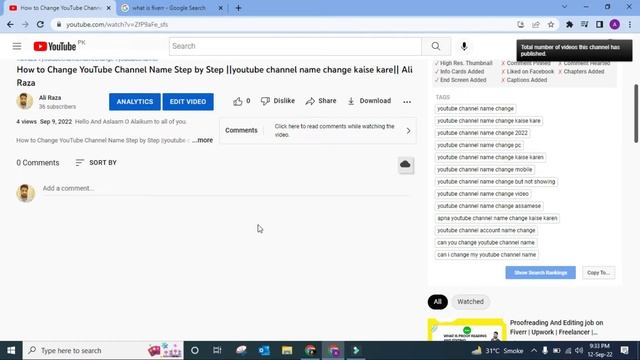Show hidden system tray icons
This screenshot has width=640, height=360.
[x=534, y=351]
